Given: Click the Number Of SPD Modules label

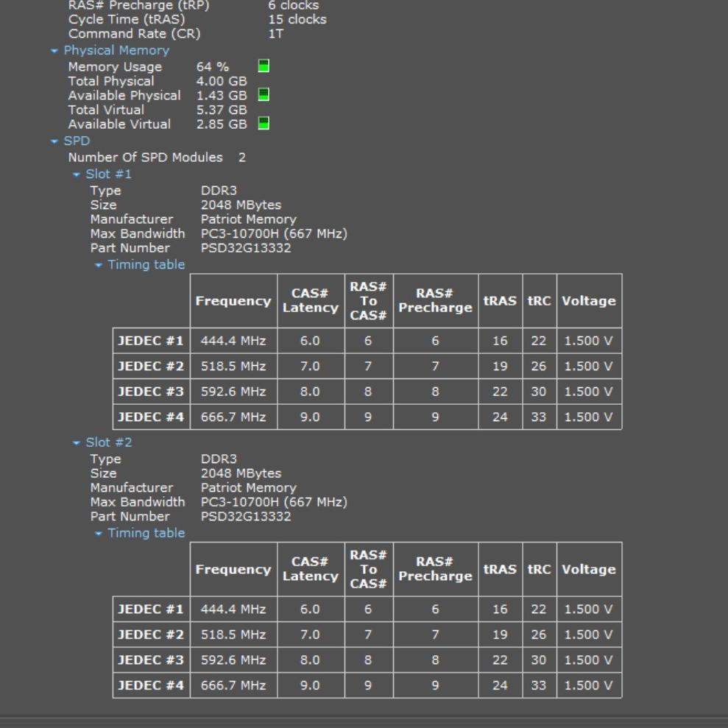Looking at the screenshot, I should click(x=145, y=158).
